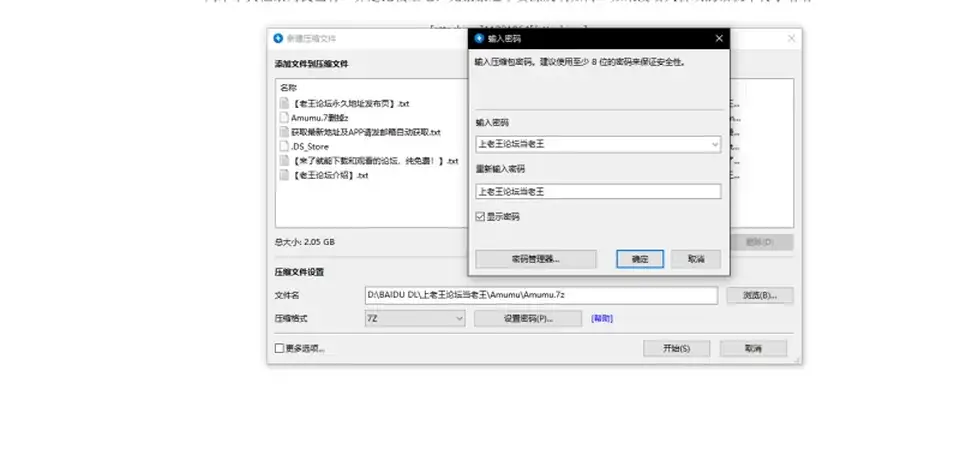
Task: Click app logo in 输入密码 dialog title bar
Action: pyautogui.click(x=479, y=38)
